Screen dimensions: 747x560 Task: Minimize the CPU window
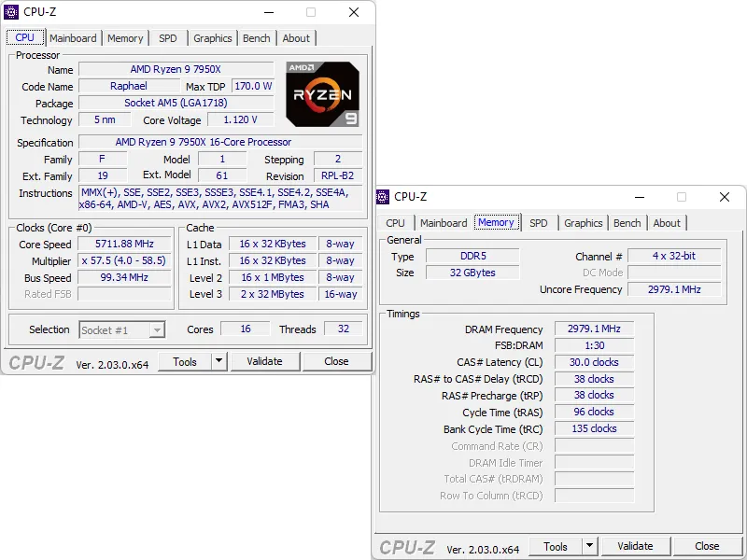click(269, 12)
